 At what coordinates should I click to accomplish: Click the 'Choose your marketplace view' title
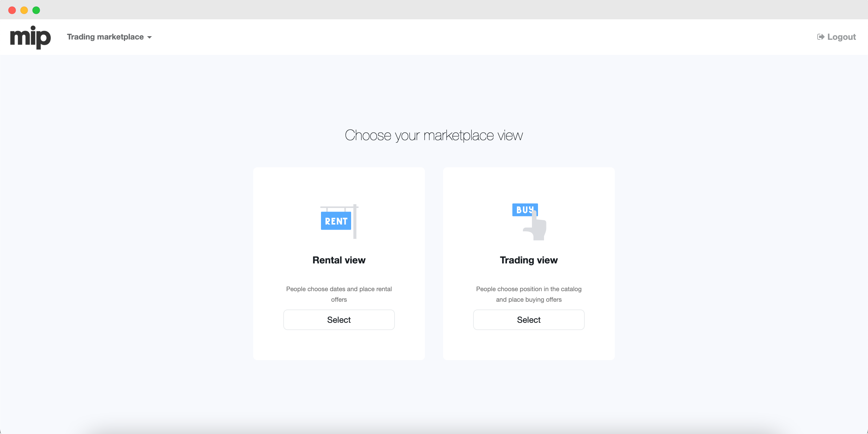click(434, 135)
